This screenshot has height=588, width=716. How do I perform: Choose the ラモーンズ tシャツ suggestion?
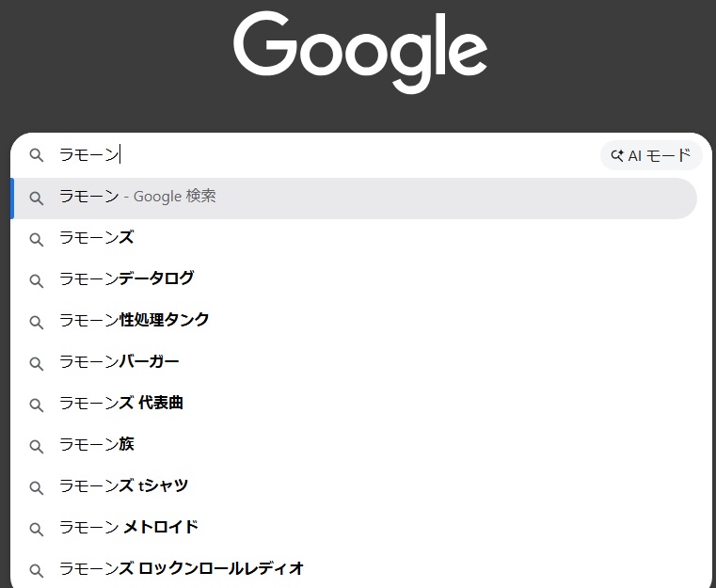click(123, 487)
